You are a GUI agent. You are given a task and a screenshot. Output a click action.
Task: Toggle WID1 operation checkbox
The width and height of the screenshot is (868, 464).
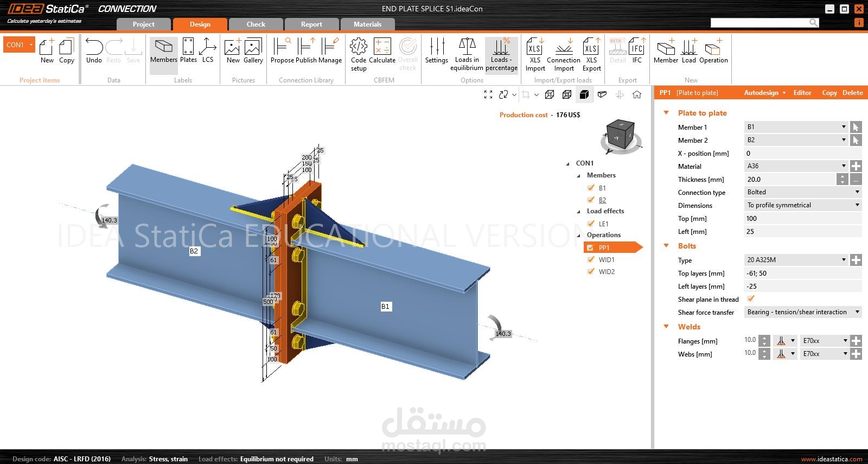click(591, 259)
